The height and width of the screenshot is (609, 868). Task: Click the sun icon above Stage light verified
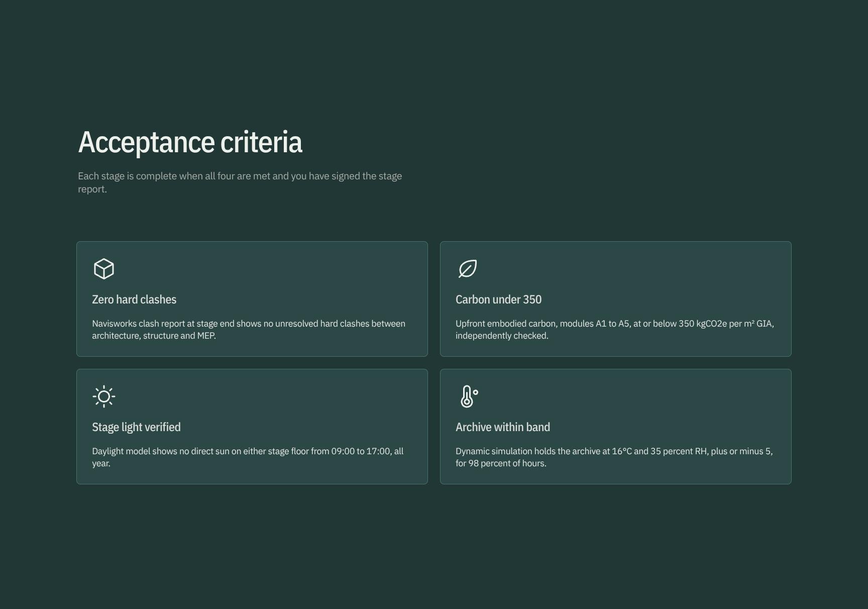(104, 396)
